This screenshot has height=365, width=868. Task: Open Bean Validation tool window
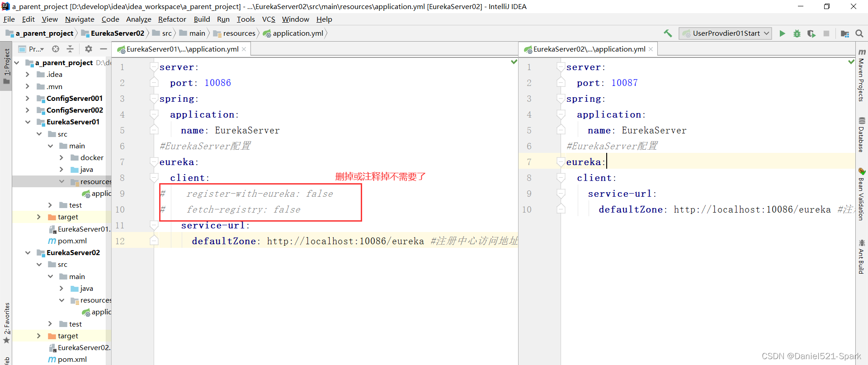coord(862,194)
